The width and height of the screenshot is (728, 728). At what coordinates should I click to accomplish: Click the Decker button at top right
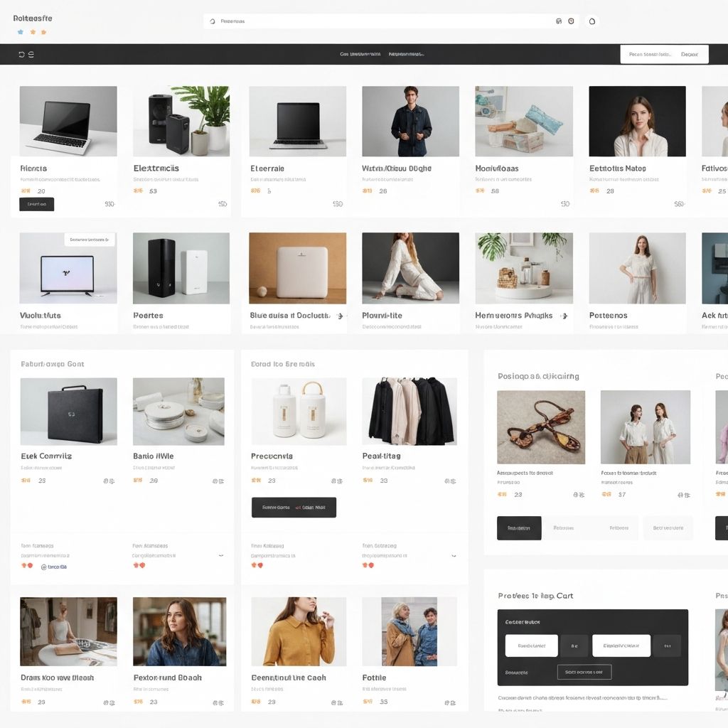[688, 54]
